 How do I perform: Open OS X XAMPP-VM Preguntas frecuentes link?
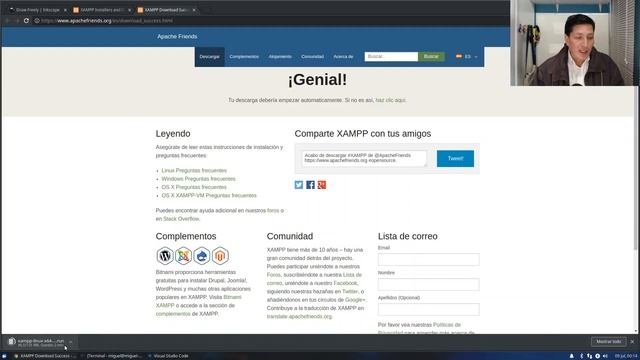(x=209, y=196)
